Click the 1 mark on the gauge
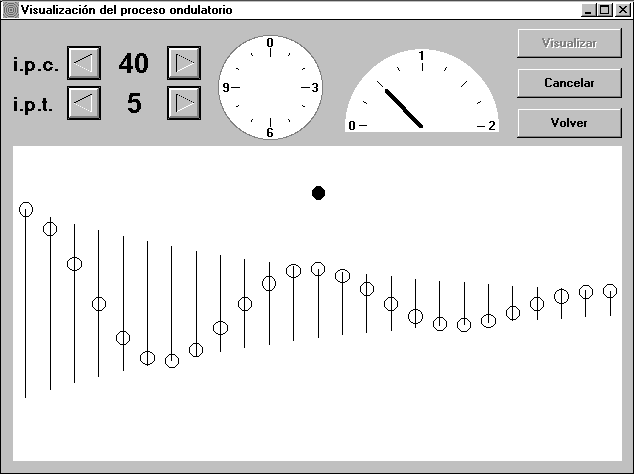This screenshot has height=474, width=634. pyautogui.click(x=422, y=55)
